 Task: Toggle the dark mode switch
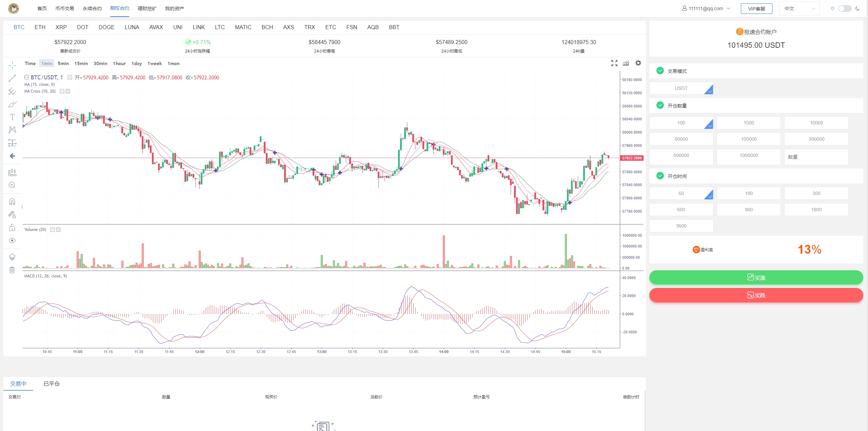coord(845,8)
